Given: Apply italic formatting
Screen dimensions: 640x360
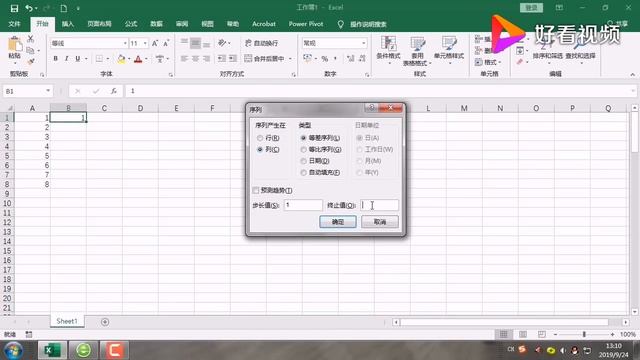Looking at the screenshot, I should click(67, 59).
